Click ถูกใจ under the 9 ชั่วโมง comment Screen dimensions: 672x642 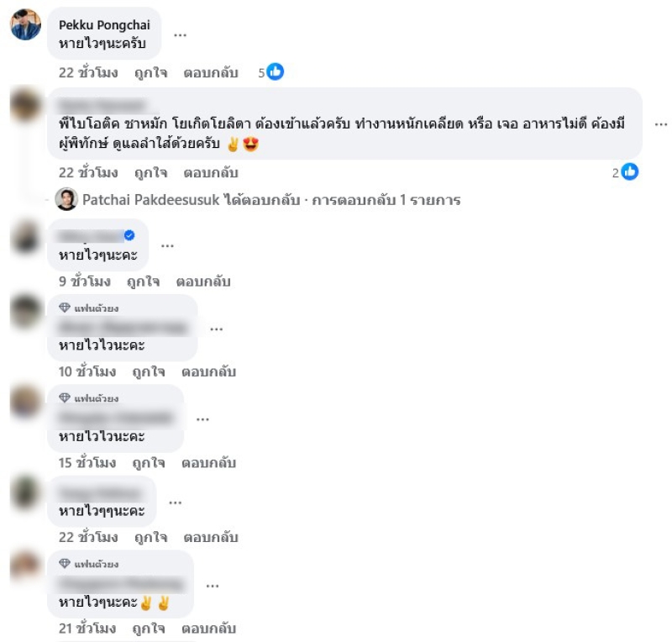tap(144, 282)
